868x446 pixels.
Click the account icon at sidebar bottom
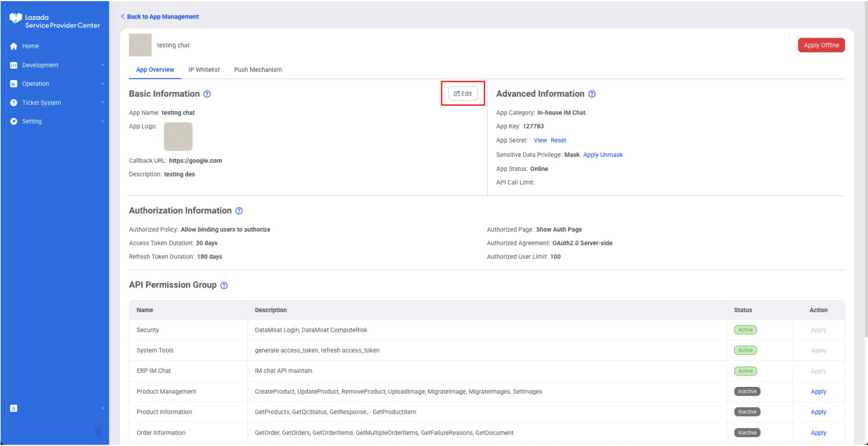14,408
